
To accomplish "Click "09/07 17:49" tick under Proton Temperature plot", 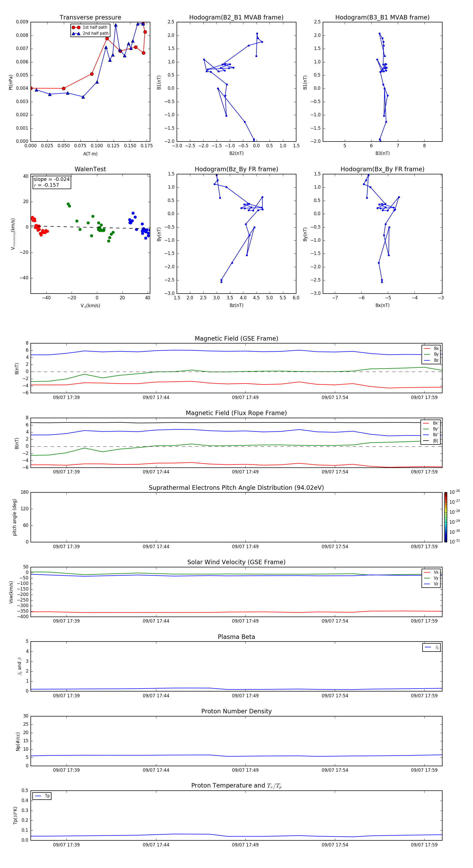I will click(x=245, y=845).
